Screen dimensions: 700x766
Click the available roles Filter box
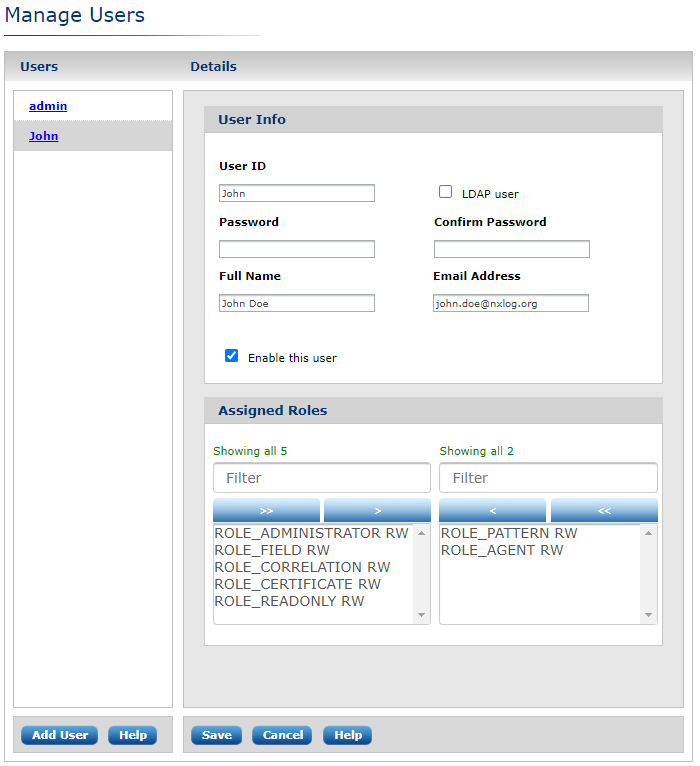tap(321, 478)
